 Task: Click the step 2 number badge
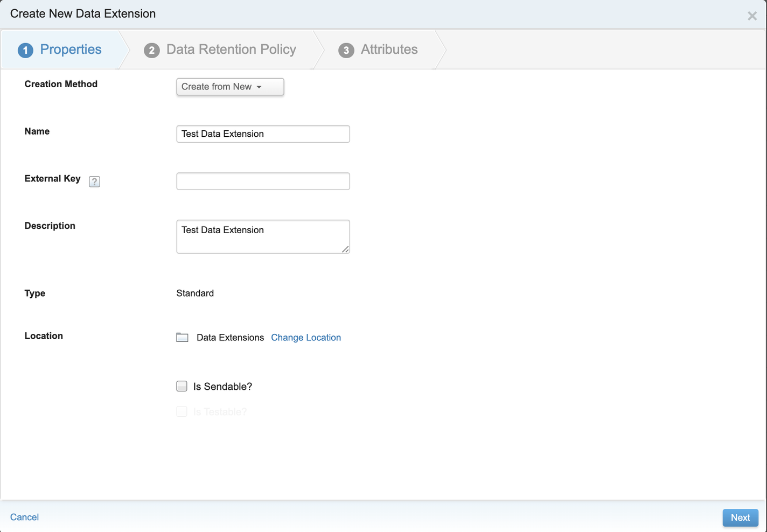(x=152, y=50)
